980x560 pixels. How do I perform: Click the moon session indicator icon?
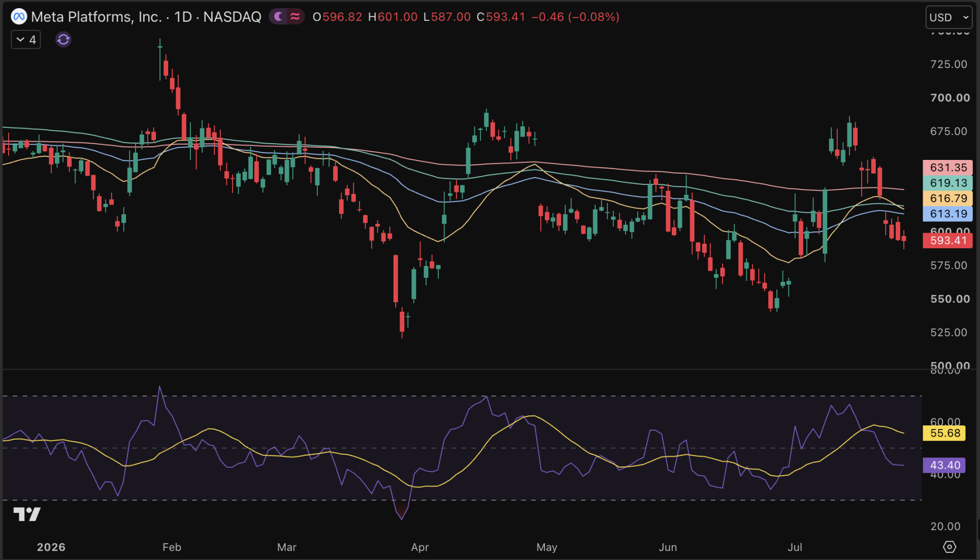tap(278, 17)
